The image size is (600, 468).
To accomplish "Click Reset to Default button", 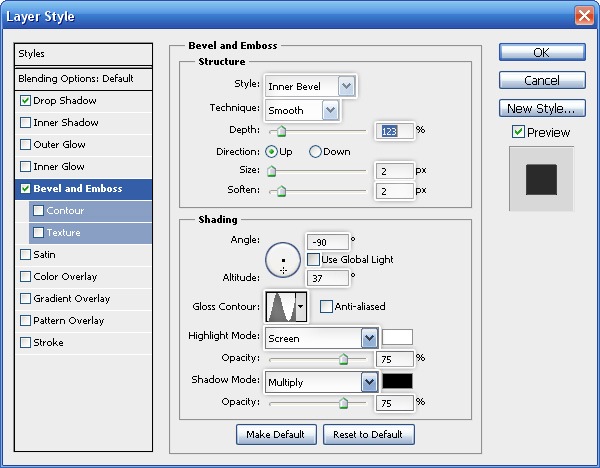I will pos(368,434).
